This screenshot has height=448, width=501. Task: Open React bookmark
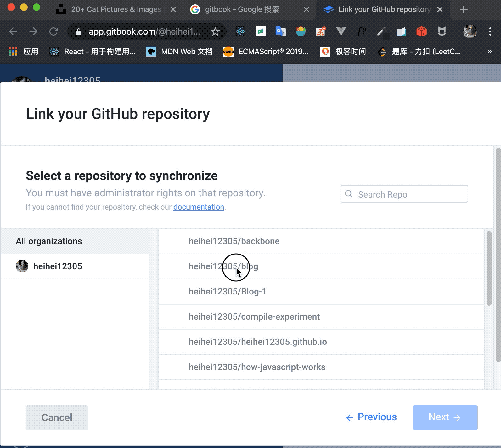click(x=93, y=52)
